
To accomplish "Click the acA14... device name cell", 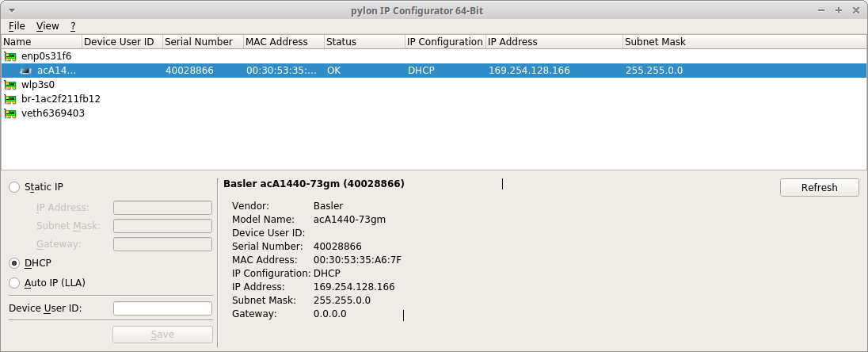I will click(56, 71).
